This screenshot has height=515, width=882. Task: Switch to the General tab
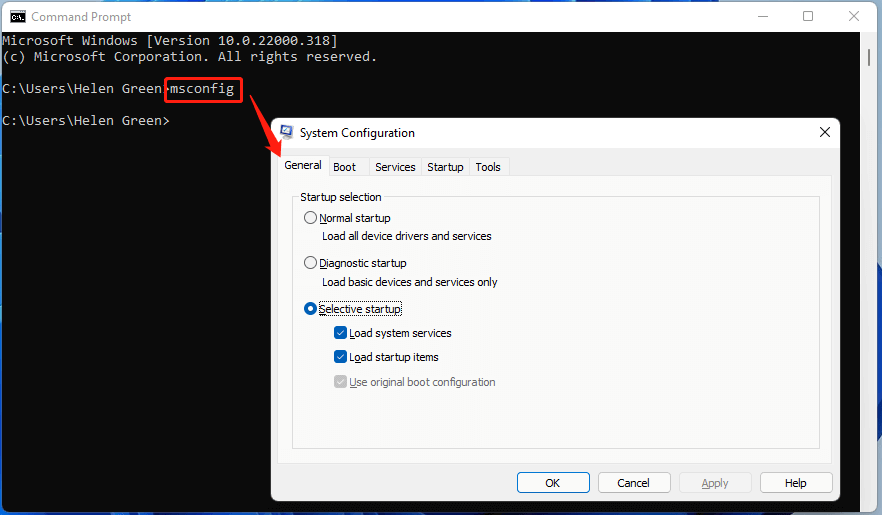(x=303, y=165)
